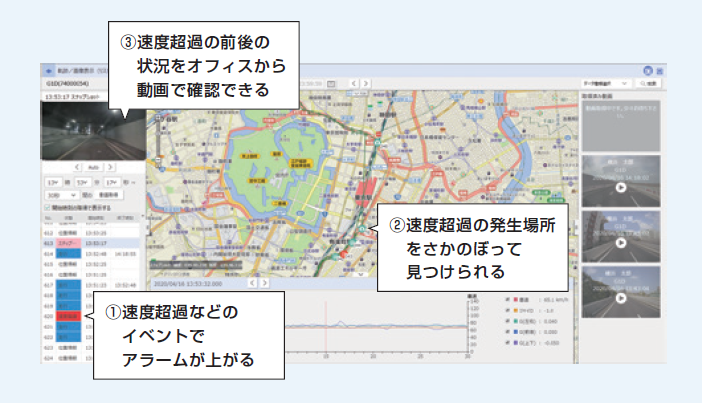
Task: Show the next snapshot with the right arrow
Action: point(110,167)
